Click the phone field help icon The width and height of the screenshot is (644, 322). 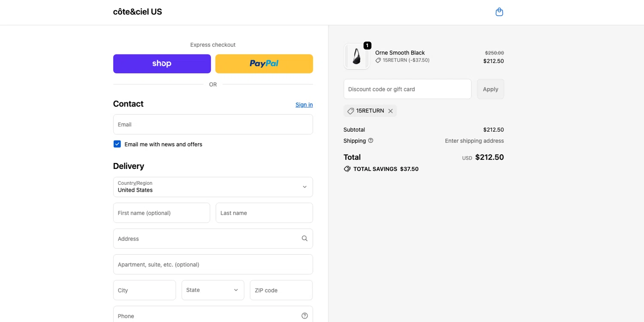pyautogui.click(x=304, y=316)
